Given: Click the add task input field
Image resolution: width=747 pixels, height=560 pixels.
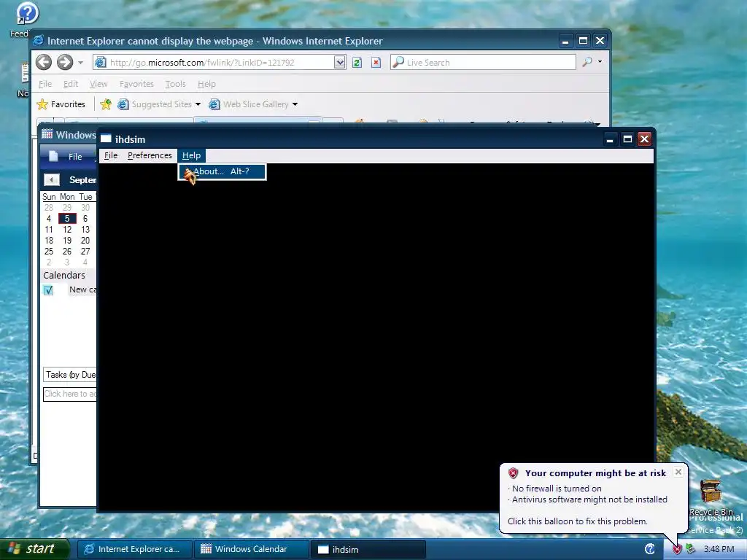Looking at the screenshot, I should click(x=70, y=394).
